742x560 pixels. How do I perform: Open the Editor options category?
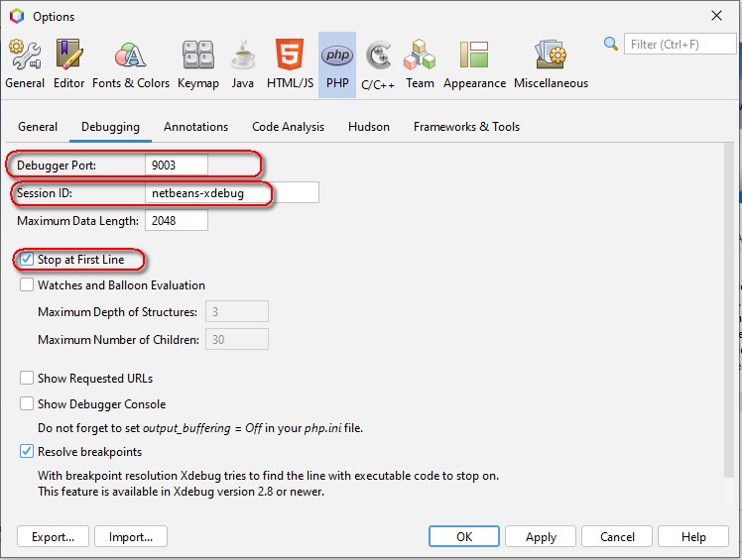click(x=68, y=63)
